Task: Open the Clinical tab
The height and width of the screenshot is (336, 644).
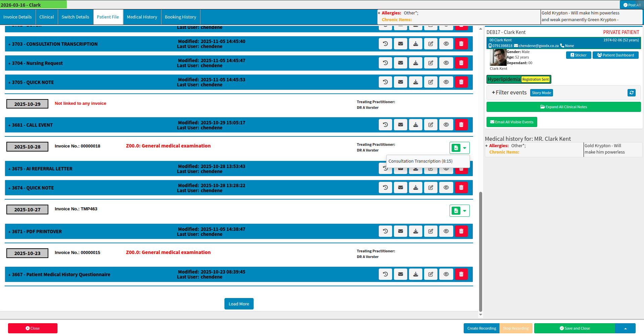Action: click(47, 17)
